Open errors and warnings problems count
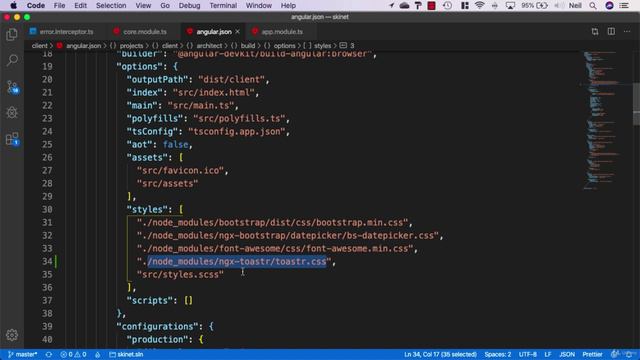The height and width of the screenshot is (360, 640). click(x=73, y=354)
